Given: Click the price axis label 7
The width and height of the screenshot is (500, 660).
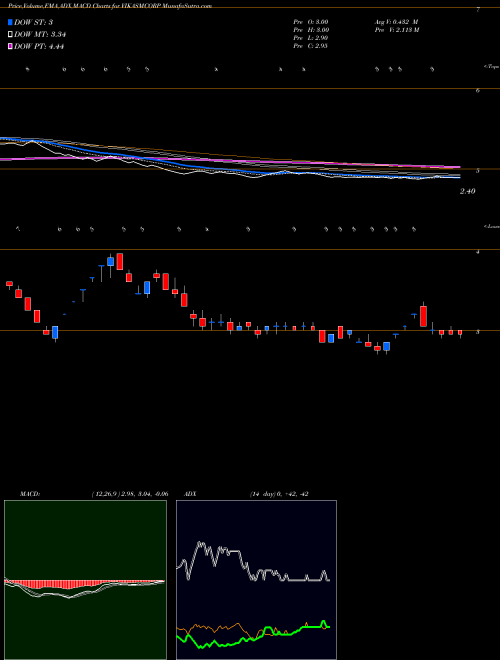Looking at the screenshot, I should (478, 9).
